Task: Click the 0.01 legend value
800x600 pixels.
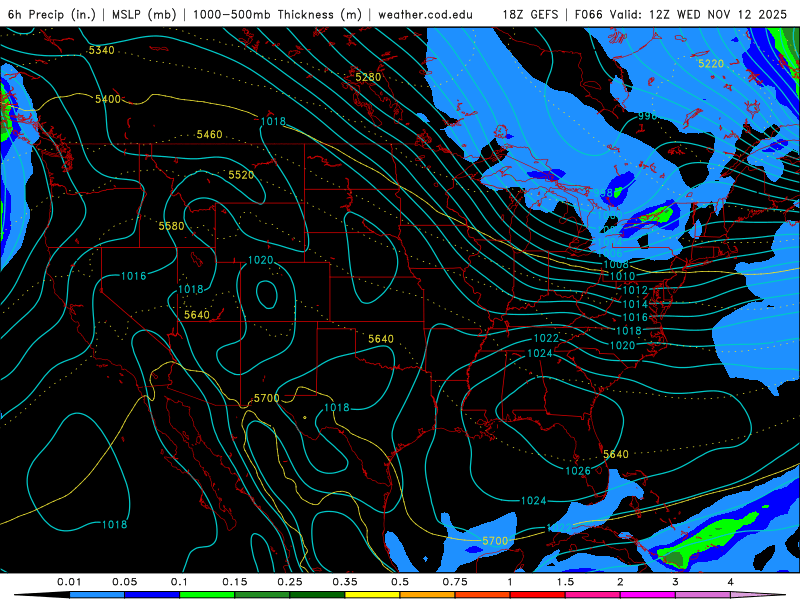Action: coord(69,582)
